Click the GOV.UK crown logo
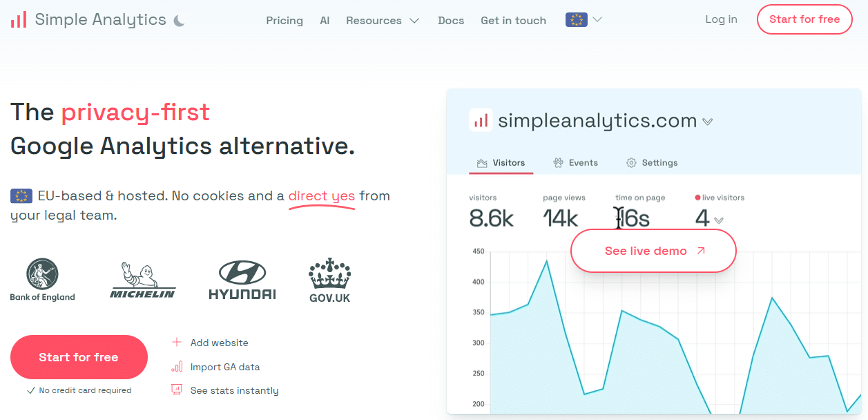 pyautogui.click(x=329, y=280)
